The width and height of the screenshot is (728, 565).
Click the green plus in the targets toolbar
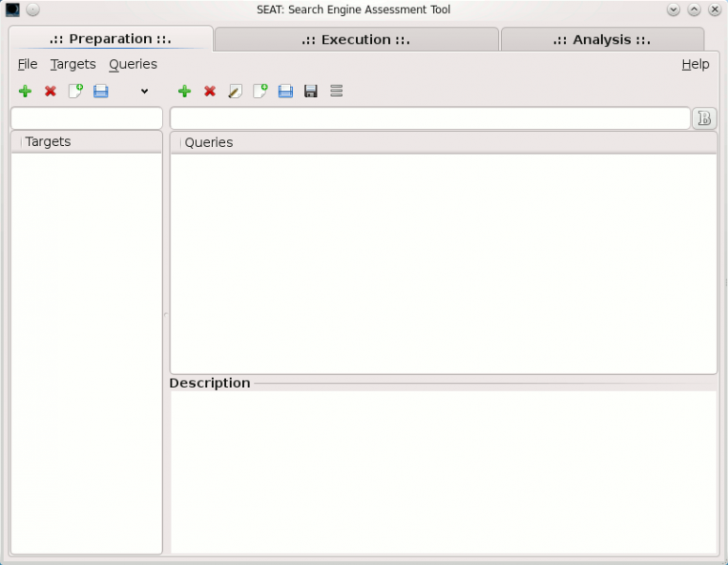[x=25, y=91]
